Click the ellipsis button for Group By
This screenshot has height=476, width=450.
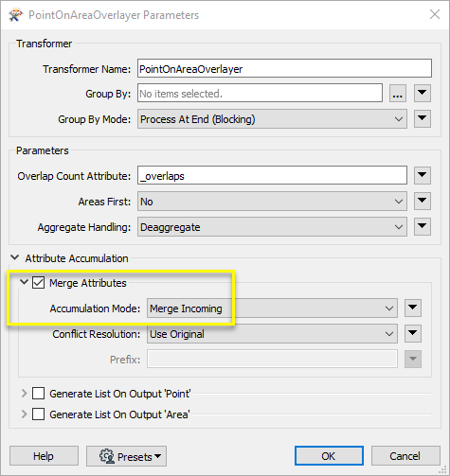398,93
